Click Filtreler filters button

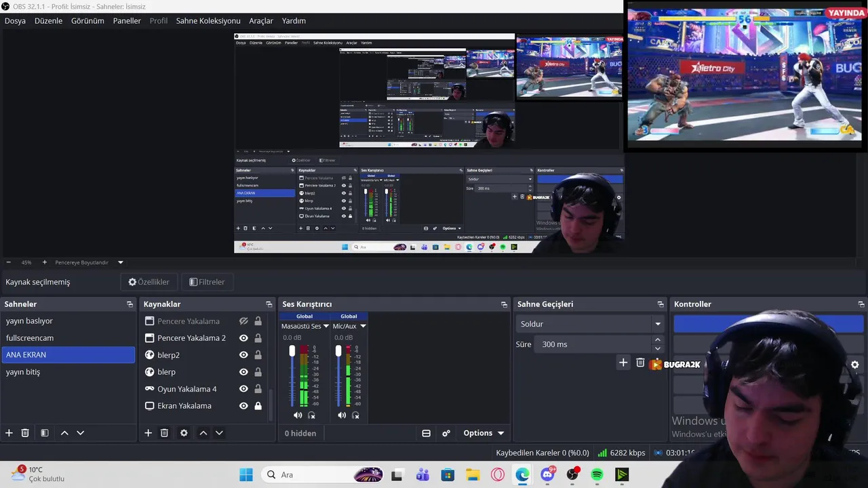(x=207, y=282)
